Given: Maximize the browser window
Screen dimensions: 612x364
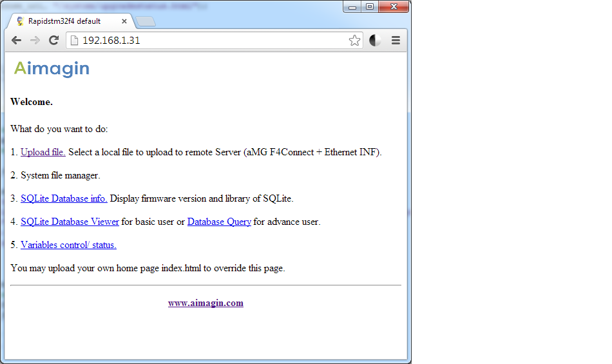Looking at the screenshot, I should click(370, 6).
